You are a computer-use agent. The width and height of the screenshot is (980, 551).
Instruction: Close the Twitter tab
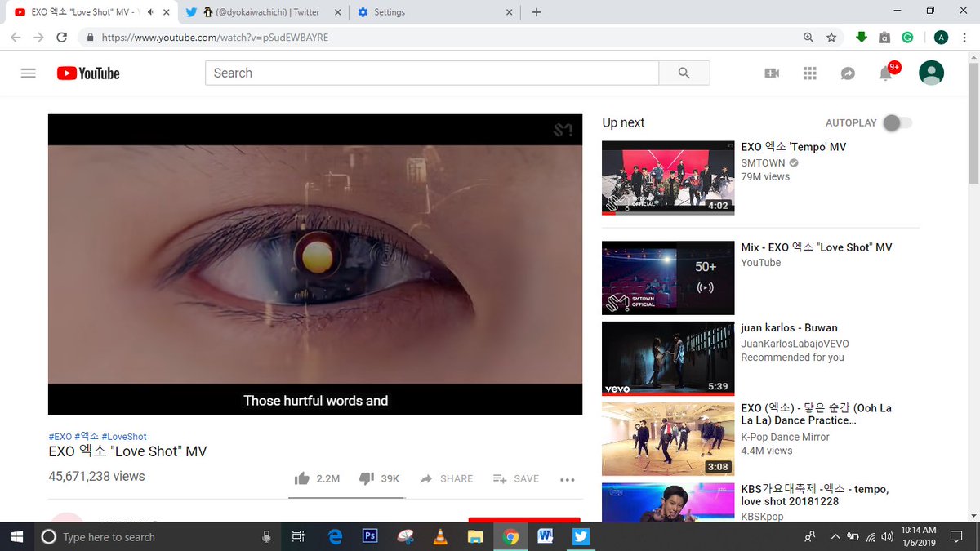point(338,12)
